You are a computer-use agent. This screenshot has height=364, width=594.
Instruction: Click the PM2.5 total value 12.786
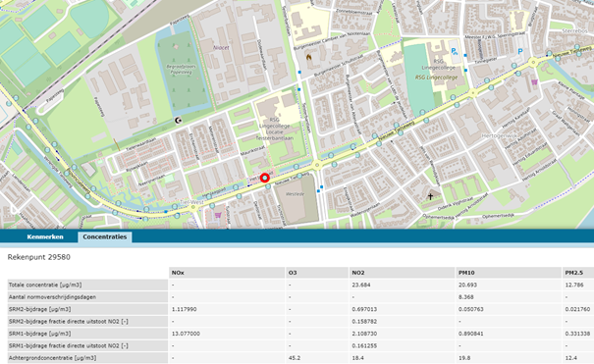click(574, 285)
